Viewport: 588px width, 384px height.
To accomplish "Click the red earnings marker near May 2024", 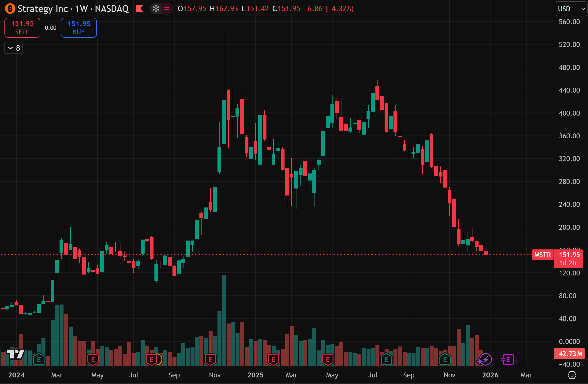I will pos(93,360).
